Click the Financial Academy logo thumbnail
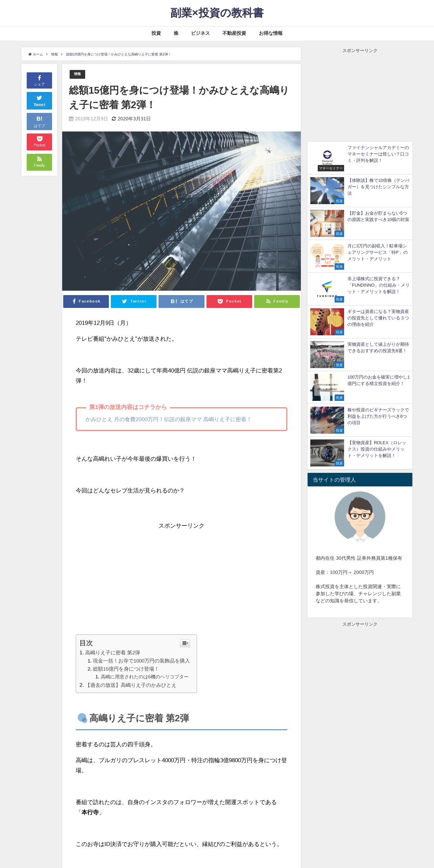Viewport: 434px width, 868px height. point(327,158)
